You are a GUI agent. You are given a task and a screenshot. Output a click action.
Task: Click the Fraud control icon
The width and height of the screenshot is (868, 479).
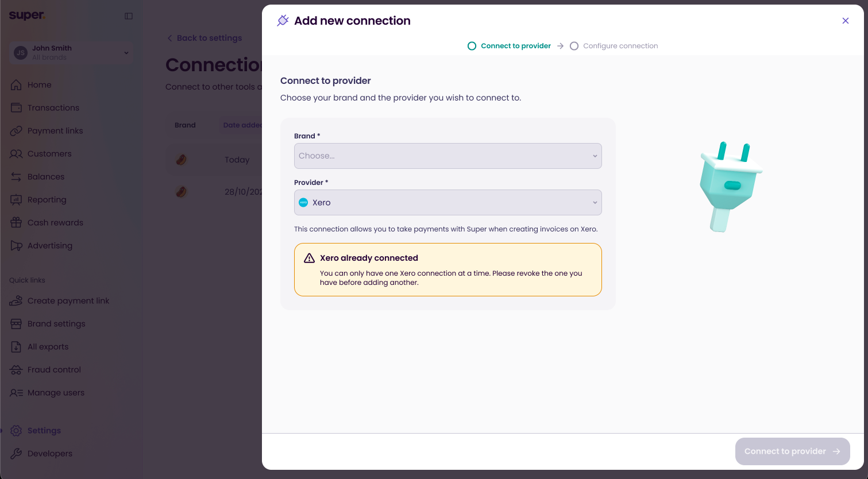point(16,370)
